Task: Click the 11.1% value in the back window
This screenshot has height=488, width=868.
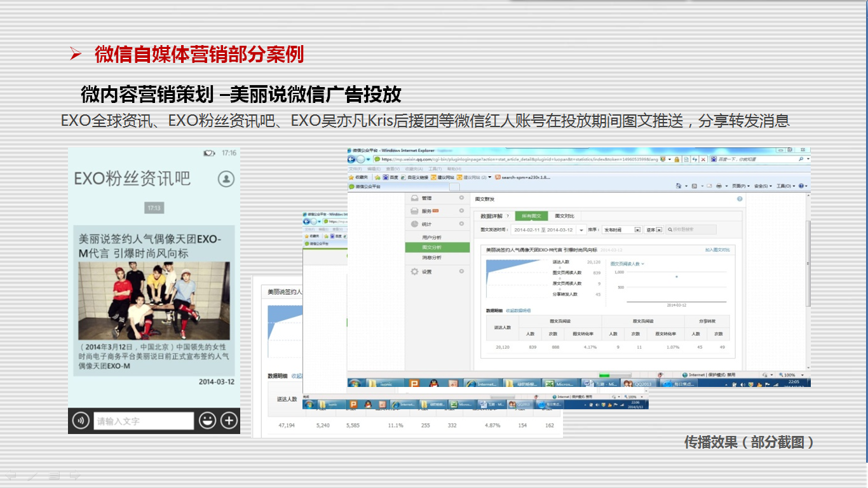Action: [396, 425]
